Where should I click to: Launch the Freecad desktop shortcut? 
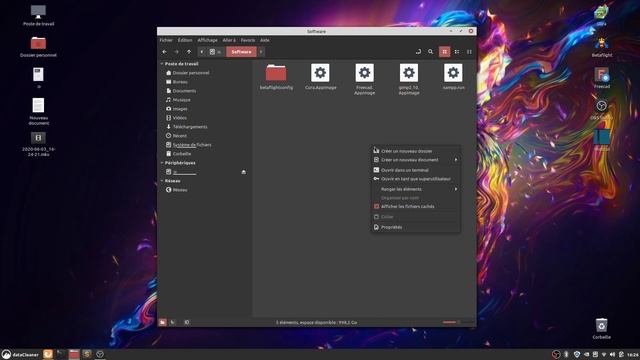602,78
